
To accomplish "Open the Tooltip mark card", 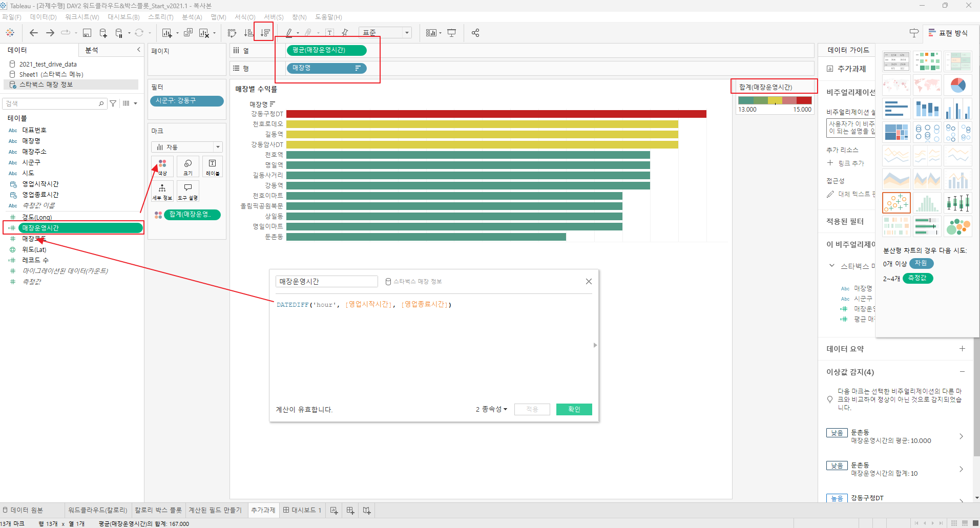I will click(188, 191).
